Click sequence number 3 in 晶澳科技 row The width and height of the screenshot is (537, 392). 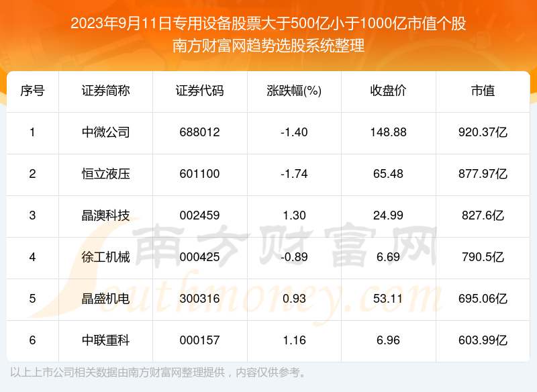point(32,215)
